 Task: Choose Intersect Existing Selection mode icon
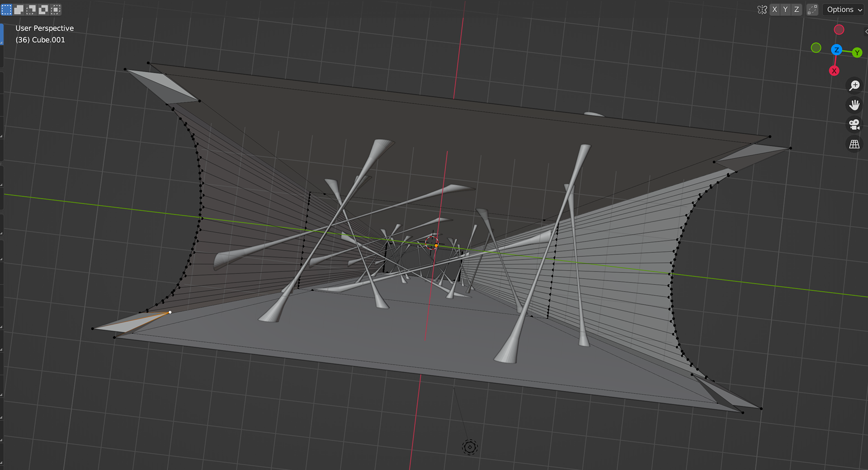[56, 9]
